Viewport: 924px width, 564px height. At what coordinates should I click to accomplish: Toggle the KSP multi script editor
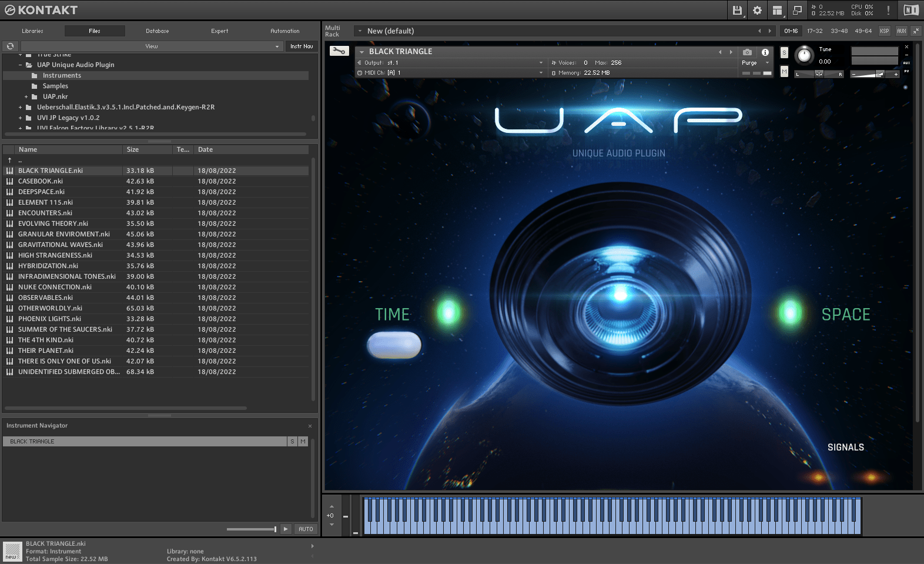point(885,31)
